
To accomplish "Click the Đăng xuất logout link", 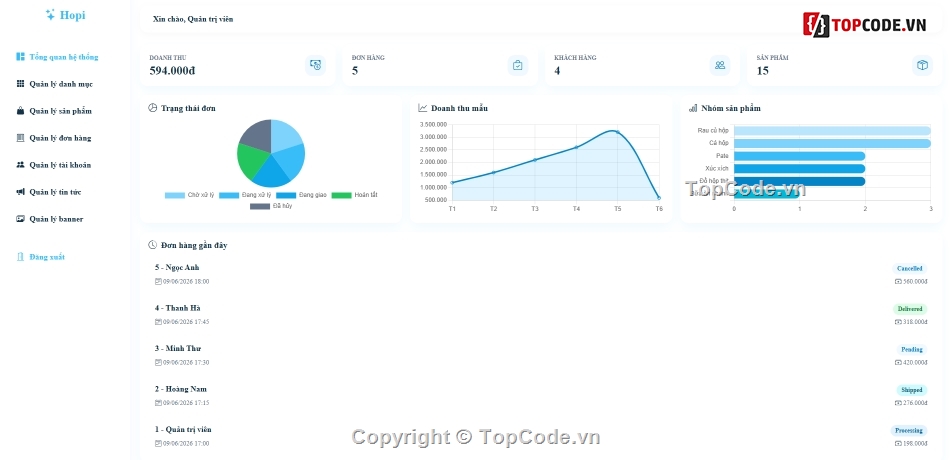I will 40,257.
